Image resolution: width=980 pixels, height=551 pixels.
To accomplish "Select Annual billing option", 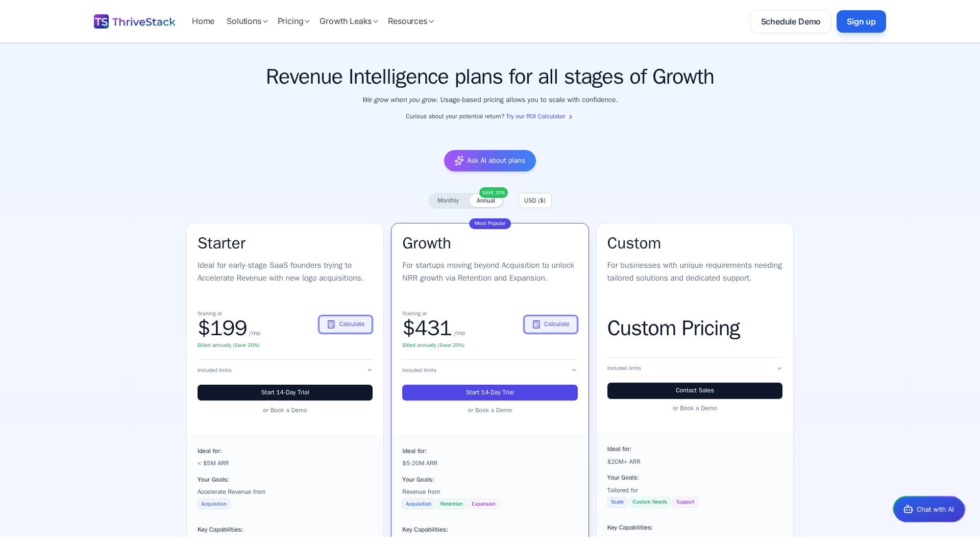I will [485, 201].
